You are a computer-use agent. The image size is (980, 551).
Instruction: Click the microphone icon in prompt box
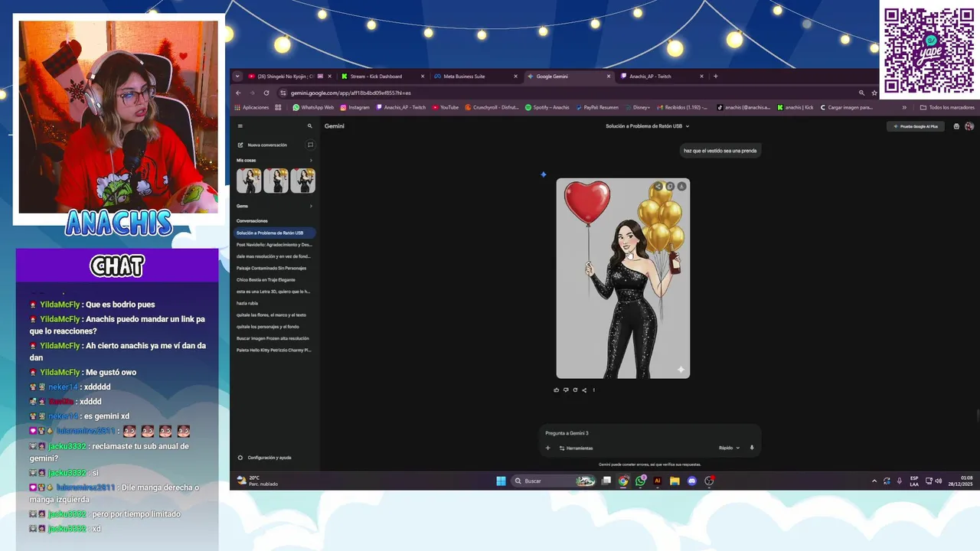pos(752,448)
